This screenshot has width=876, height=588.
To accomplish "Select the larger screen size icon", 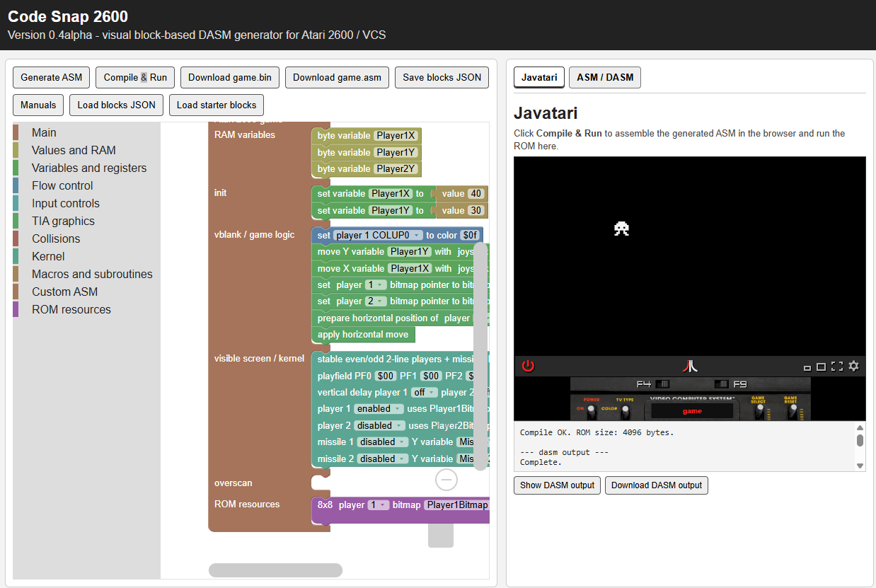I will click(821, 367).
